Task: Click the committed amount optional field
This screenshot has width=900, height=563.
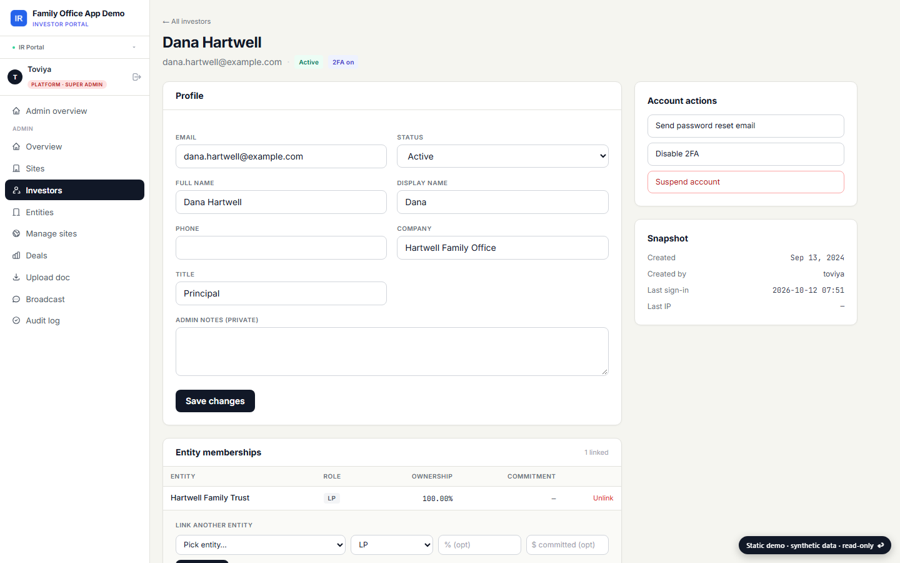Action: pyautogui.click(x=567, y=545)
